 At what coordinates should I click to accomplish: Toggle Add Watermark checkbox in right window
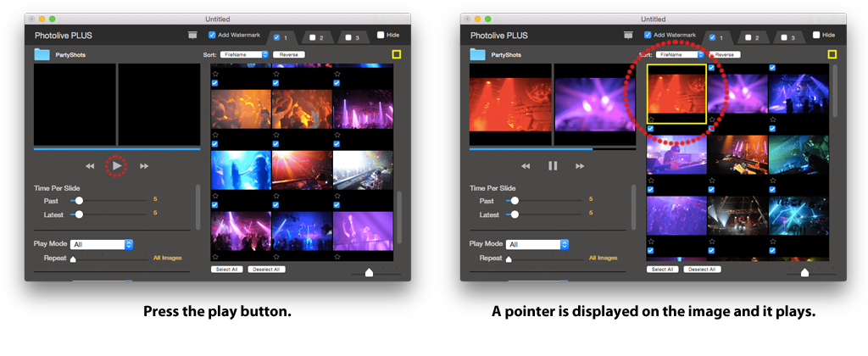[x=648, y=35]
